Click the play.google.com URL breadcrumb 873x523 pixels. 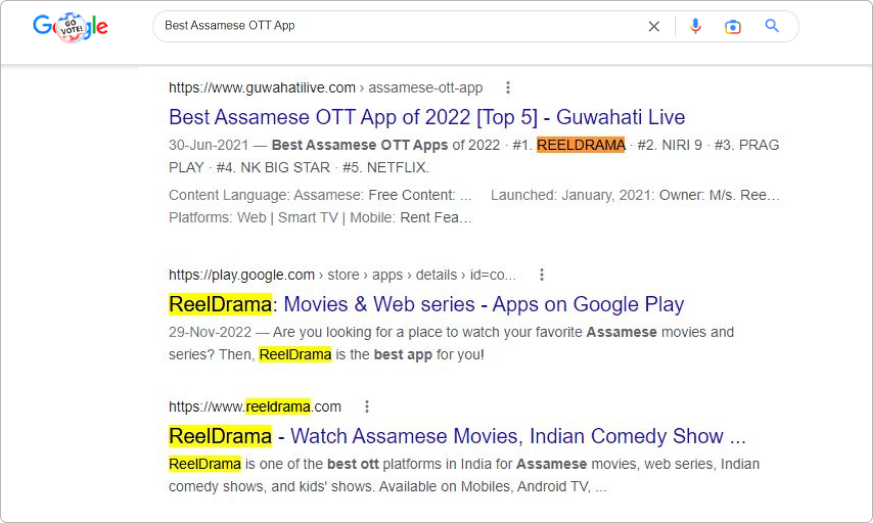[x=342, y=275]
